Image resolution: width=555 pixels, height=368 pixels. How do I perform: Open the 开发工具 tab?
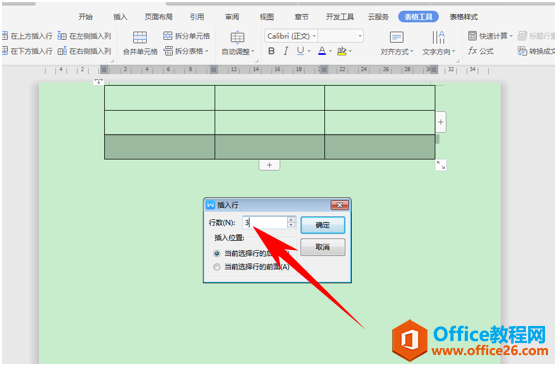tap(340, 17)
